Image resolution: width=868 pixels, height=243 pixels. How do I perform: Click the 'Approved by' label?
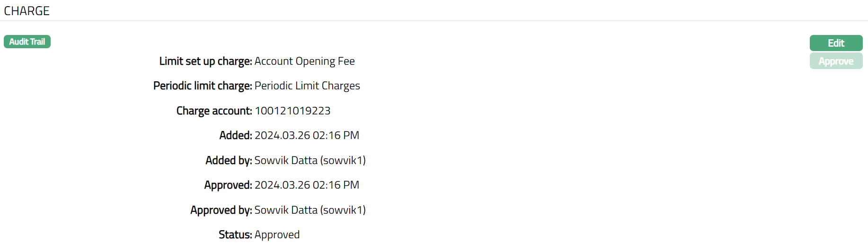[x=221, y=210]
